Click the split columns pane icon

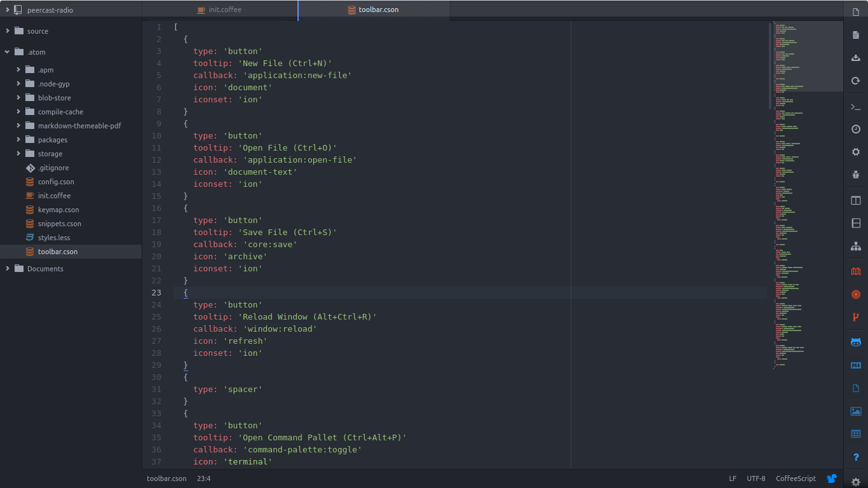[856, 201]
